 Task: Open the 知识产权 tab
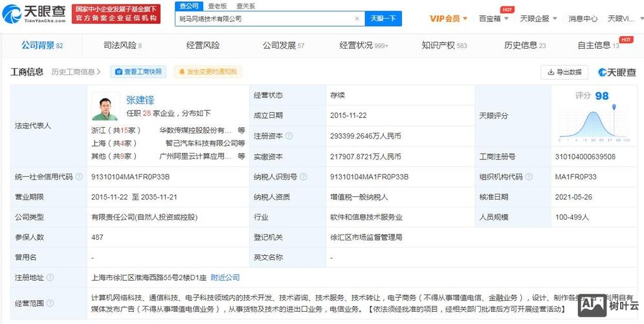click(445, 45)
